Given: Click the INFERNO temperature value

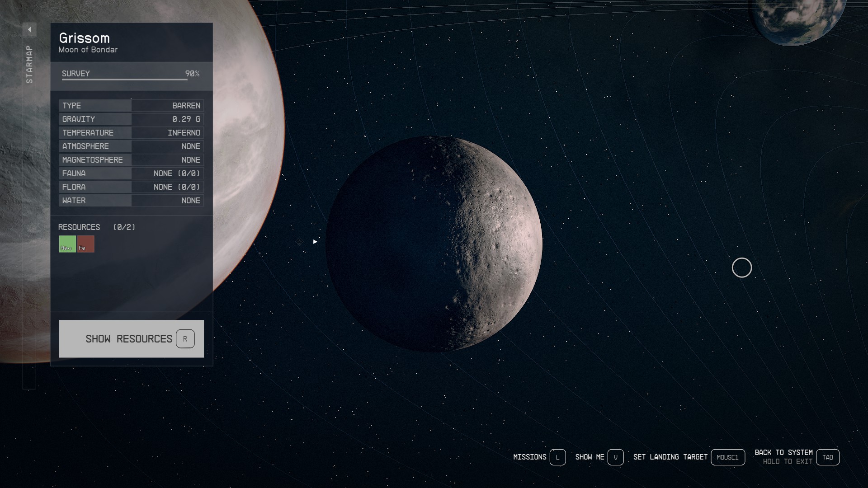Looking at the screenshot, I should (184, 133).
